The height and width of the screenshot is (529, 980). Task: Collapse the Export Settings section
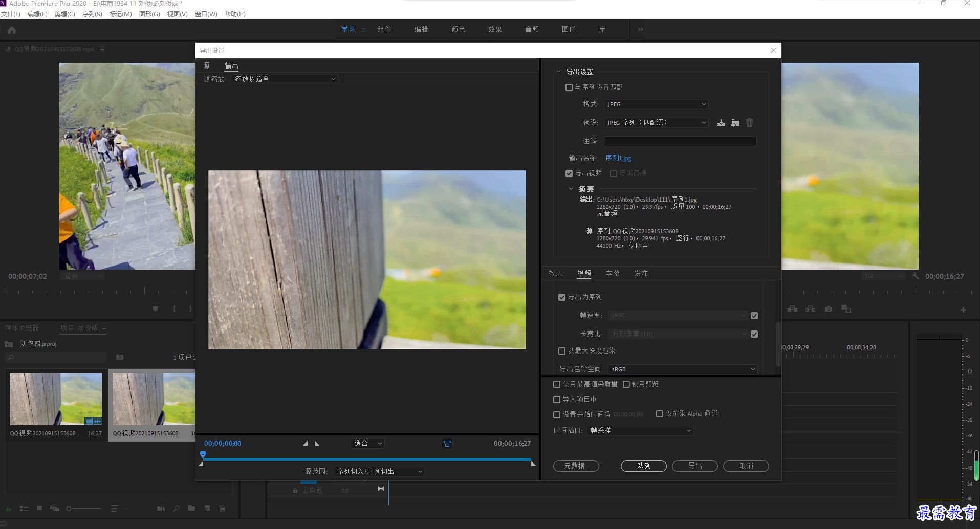[558, 72]
